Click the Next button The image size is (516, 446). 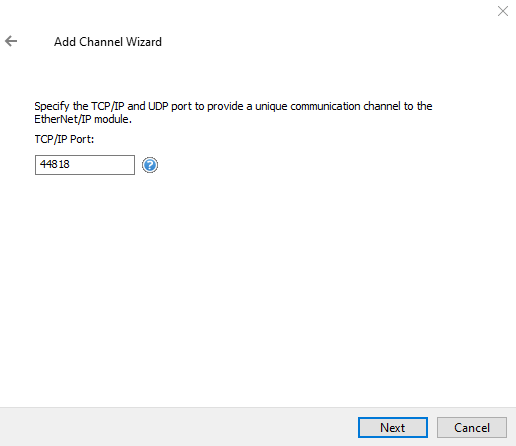[x=393, y=427]
